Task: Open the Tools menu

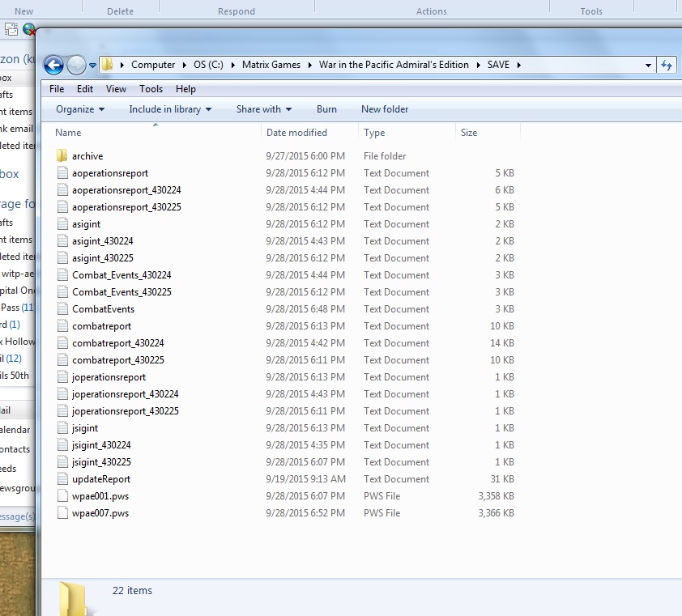Action: point(151,89)
